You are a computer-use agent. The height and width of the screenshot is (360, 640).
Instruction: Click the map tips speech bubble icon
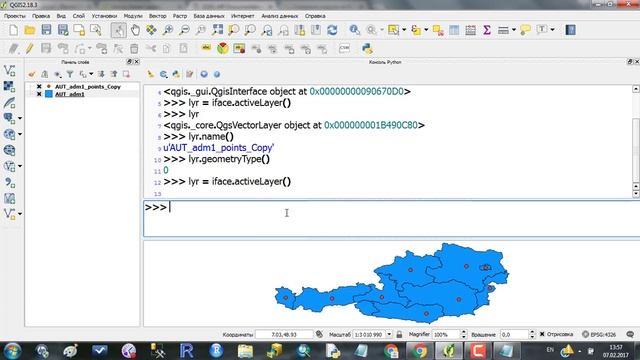[525, 30]
